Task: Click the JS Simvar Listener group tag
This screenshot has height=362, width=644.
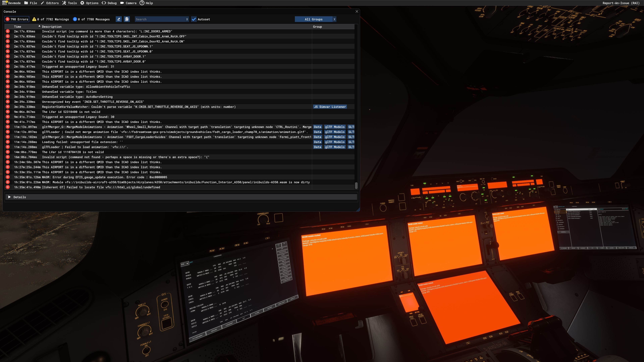Action: pos(330,107)
